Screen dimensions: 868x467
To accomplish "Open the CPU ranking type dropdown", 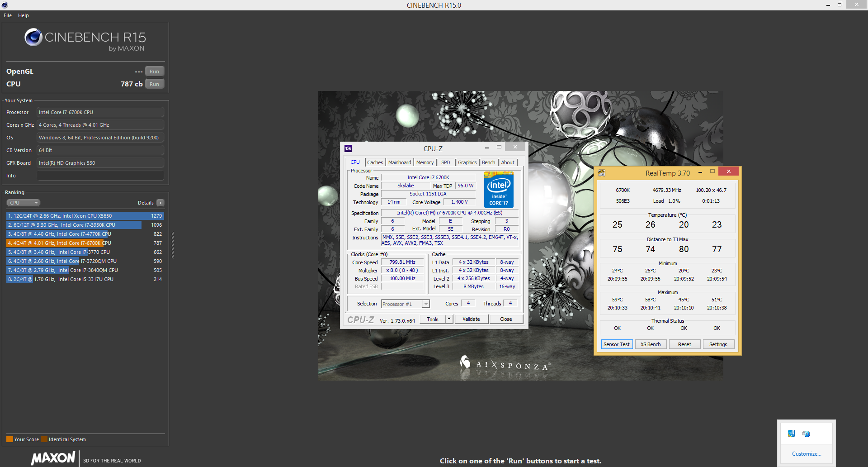I will (x=24, y=203).
